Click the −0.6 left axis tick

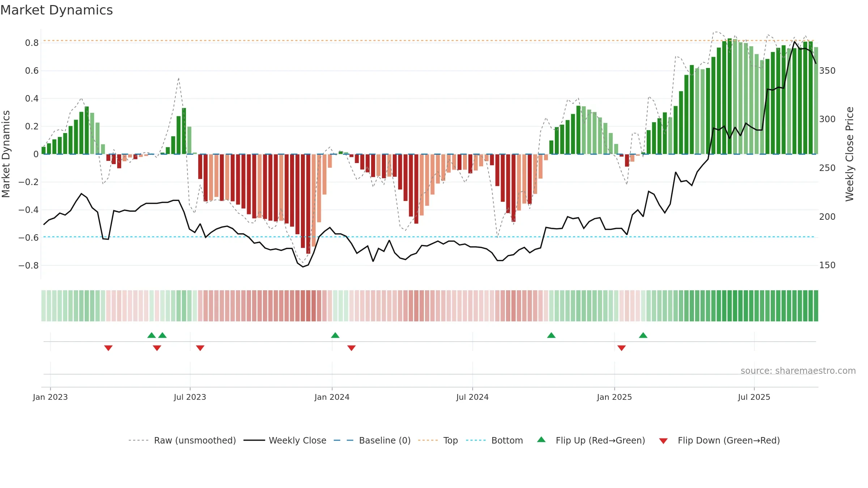pos(29,238)
